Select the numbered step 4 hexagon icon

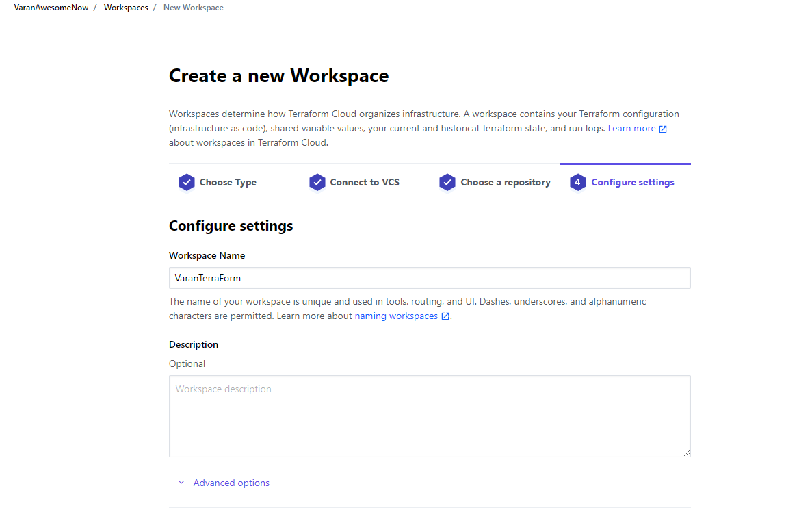[577, 182]
